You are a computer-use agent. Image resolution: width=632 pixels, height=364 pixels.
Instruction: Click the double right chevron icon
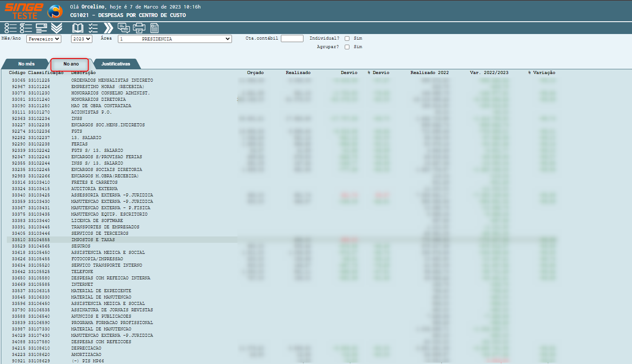click(x=109, y=28)
